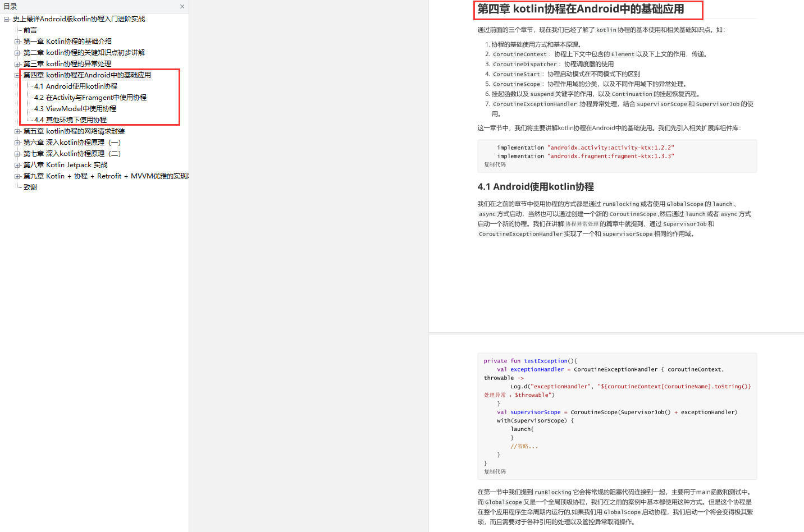Go to 第七章 深入kotlin协程原理（二）
Viewport: 804px width, 532px height.
point(72,154)
